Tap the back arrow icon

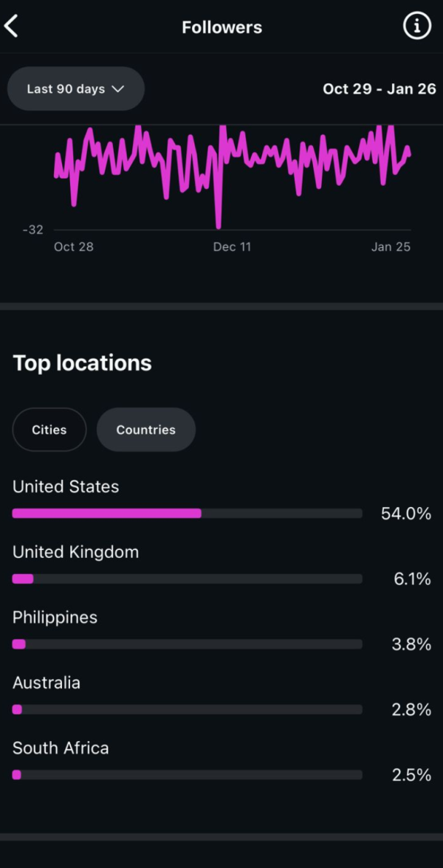pos(12,27)
